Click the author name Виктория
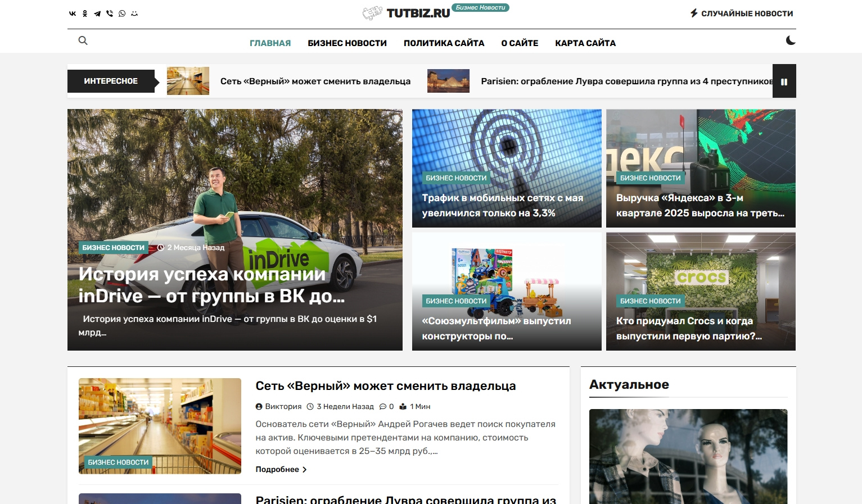 (x=283, y=407)
